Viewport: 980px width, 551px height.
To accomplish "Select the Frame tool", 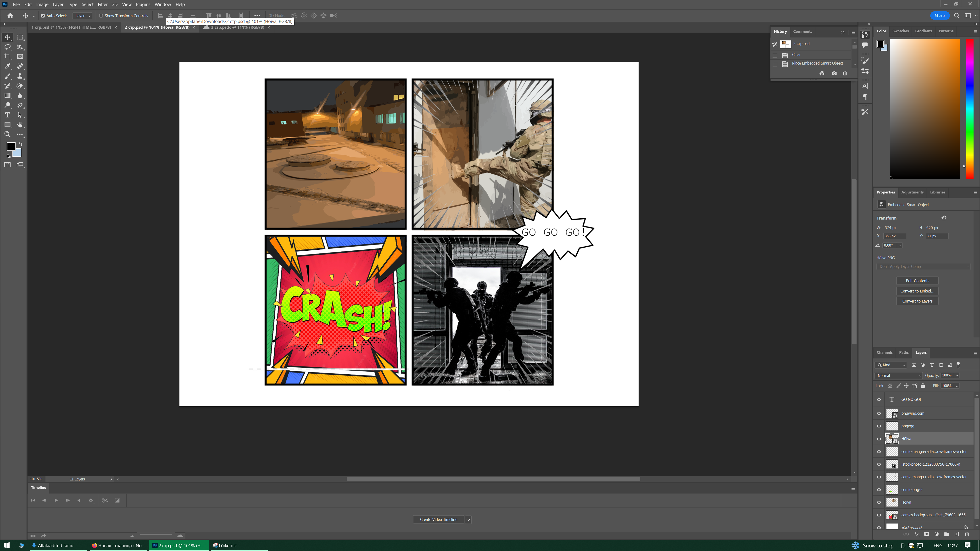I will coord(20,56).
